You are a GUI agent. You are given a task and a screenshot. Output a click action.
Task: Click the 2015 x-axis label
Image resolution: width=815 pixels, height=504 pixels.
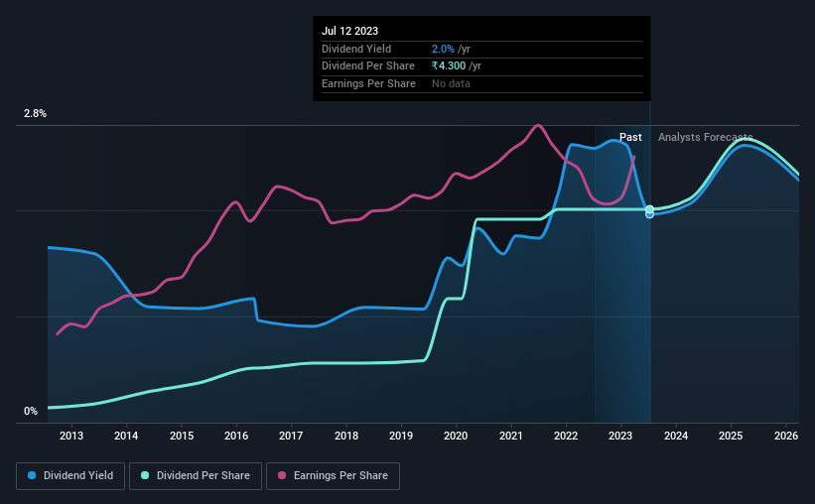pyautogui.click(x=182, y=436)
